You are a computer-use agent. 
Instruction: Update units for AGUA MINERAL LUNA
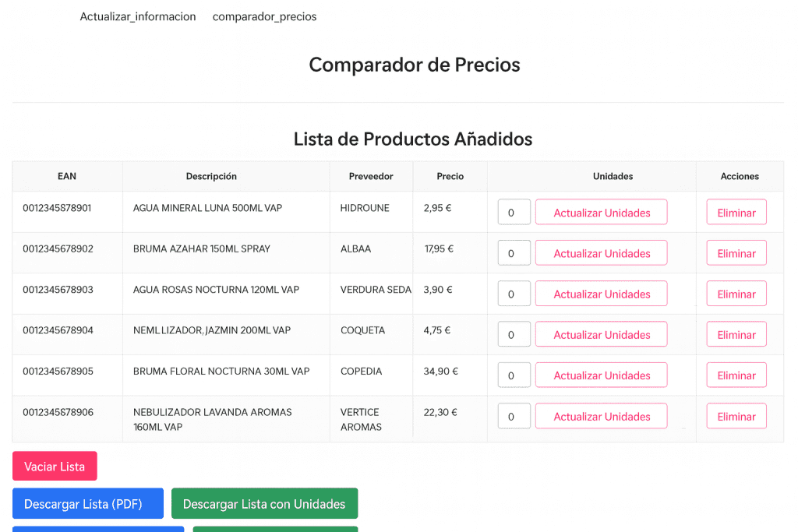click(601, 213)
